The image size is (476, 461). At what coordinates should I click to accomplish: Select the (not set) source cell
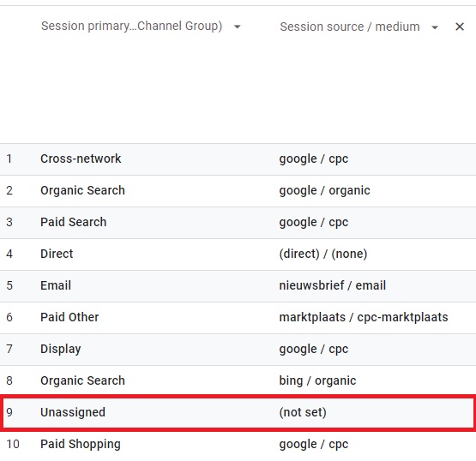point(303,412)
